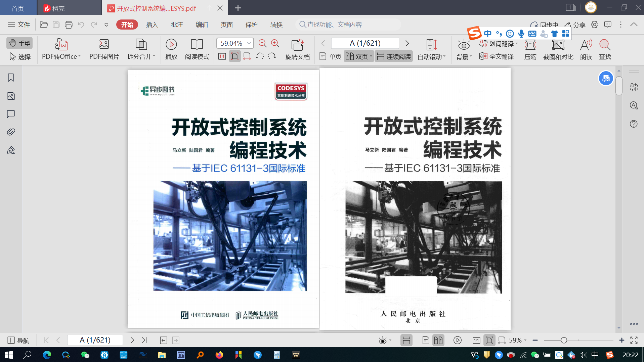Screen dimensions: 644x362
Task: Open 背景 background dropdown
Action: pyautogui.click(x=464, y=49)
